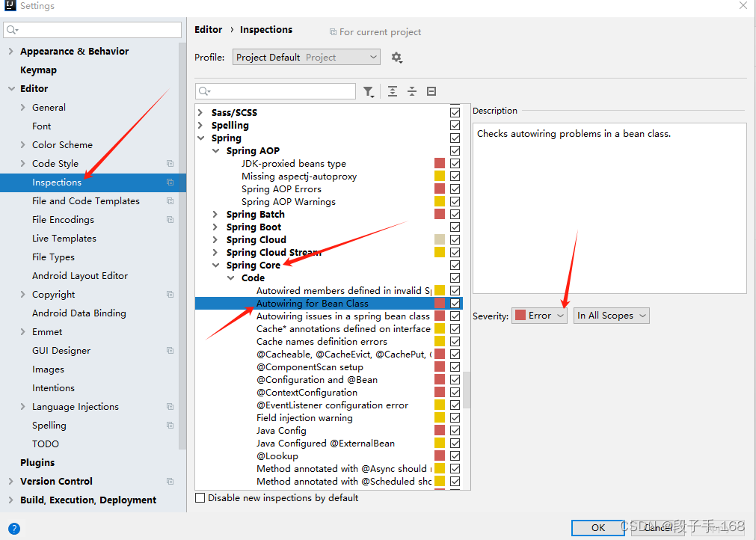The image size is (756, 540).
Task: Click red severity swatch of Spring Batch
Action: pyautogui.click(x=439, y=214)
